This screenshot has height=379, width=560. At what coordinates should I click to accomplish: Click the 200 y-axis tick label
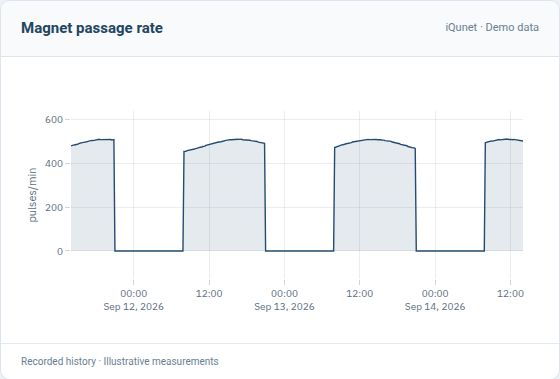pyautogui.click(x=54, y=208)
